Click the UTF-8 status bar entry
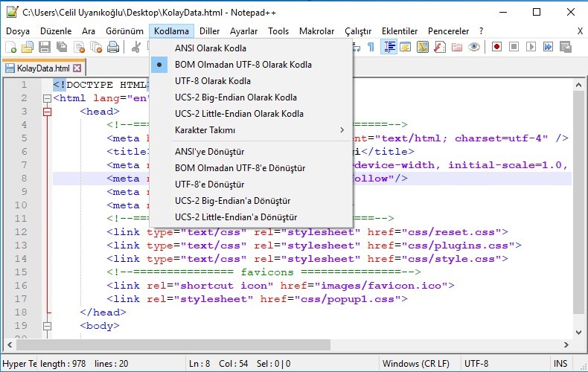The image size is (588, 372). pos(476,363)
